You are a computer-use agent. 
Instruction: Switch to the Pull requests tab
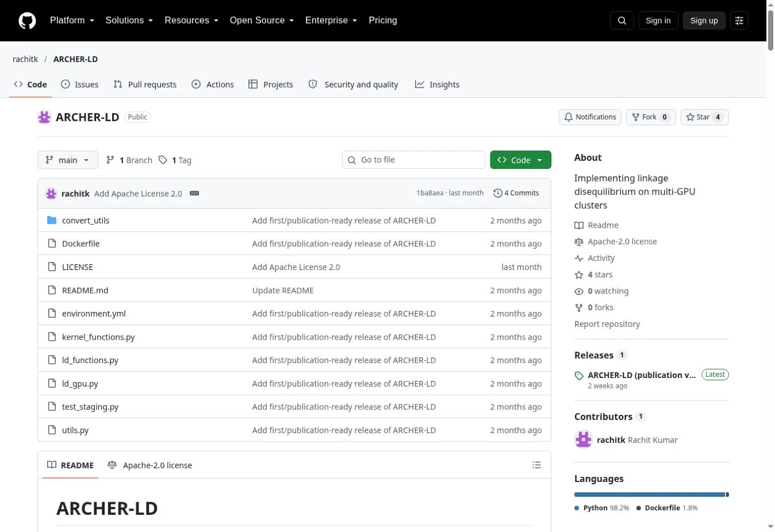point(145,84)
